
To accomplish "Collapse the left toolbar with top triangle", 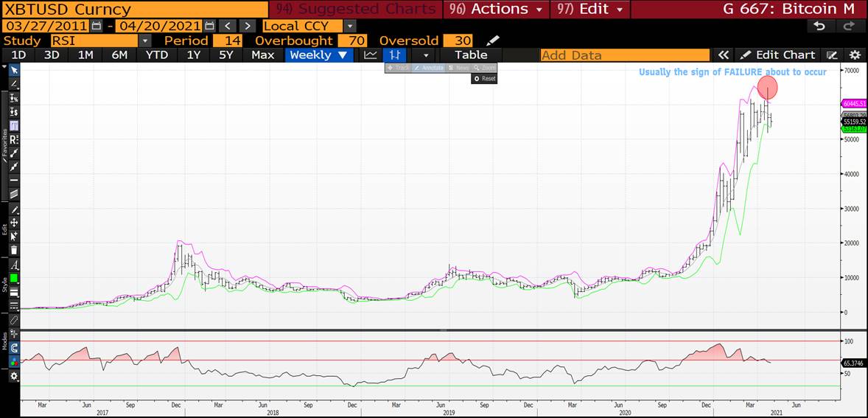I will (5, 68).
